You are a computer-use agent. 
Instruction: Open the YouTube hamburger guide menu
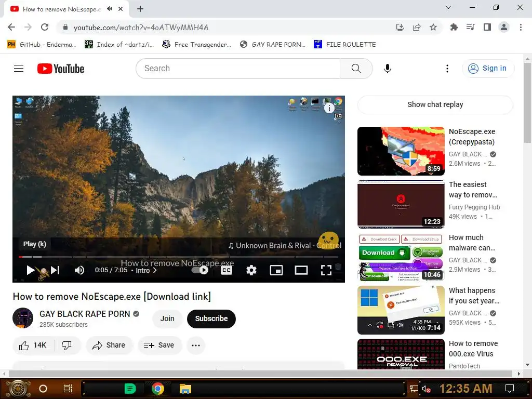click(19, 69)
